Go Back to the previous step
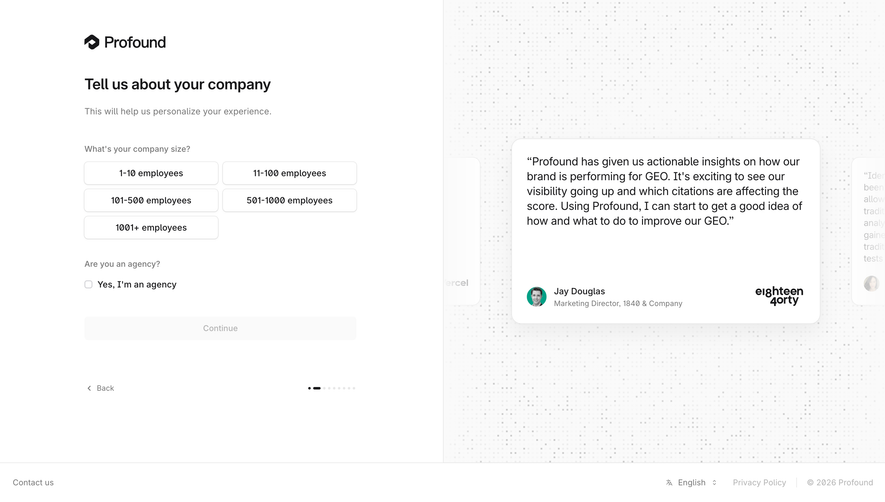Image resolution: width=885 pixels, height=502 pixels. [100, 388]
